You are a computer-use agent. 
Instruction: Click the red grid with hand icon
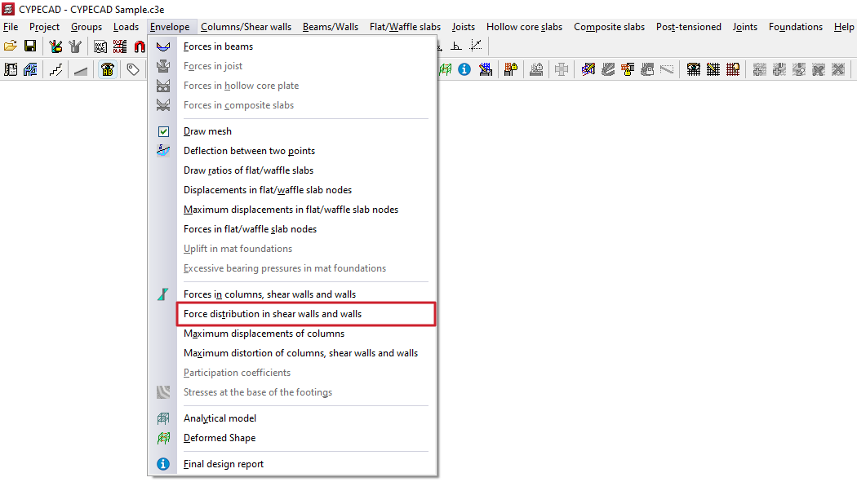(x=732, y=69)
